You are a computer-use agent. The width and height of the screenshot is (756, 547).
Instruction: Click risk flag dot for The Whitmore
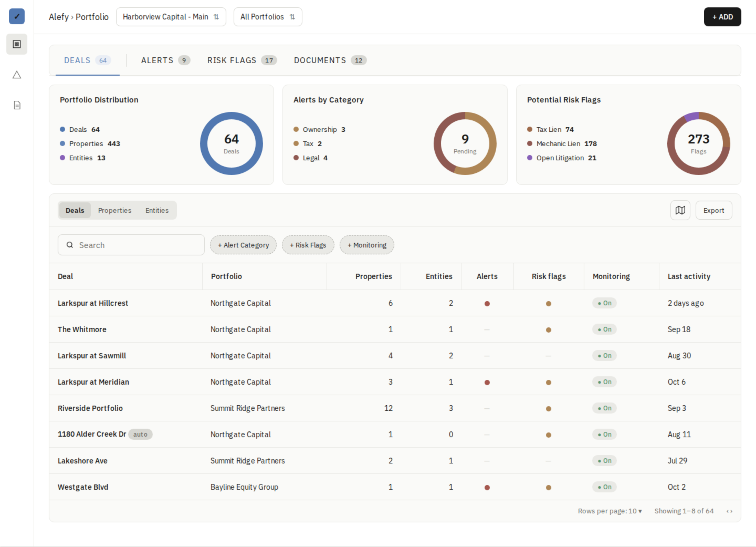(548, 330)
